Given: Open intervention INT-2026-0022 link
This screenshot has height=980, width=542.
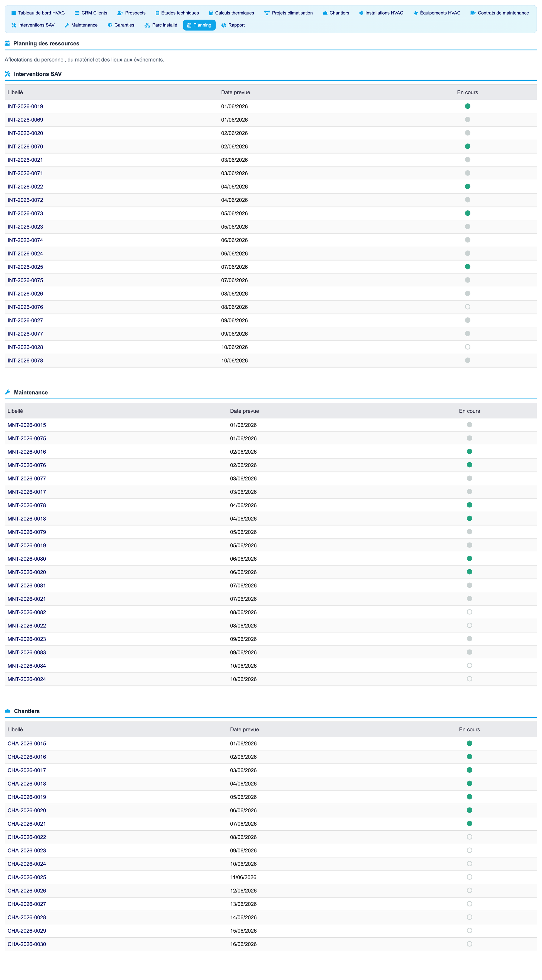Looking at the screenshot, I should [25, 187].
